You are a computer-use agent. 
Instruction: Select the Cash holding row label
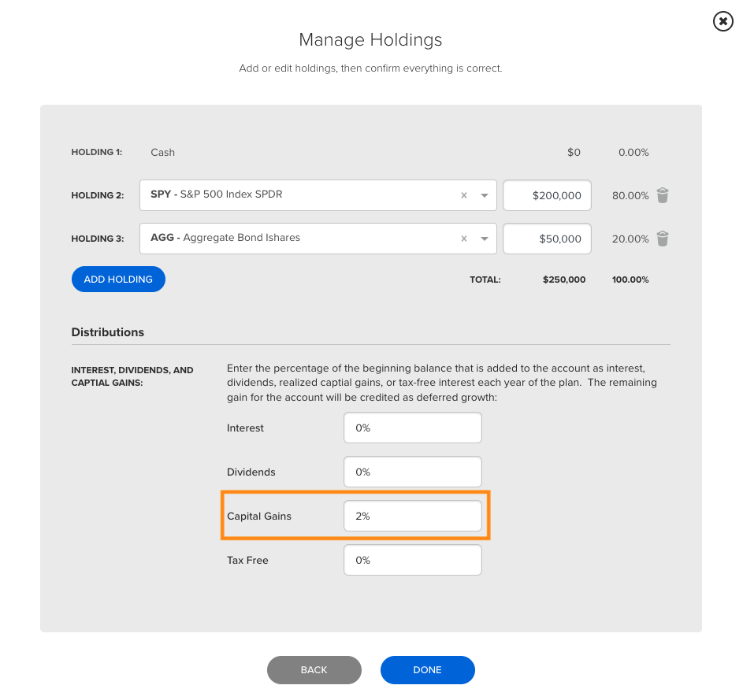[162, 153]
